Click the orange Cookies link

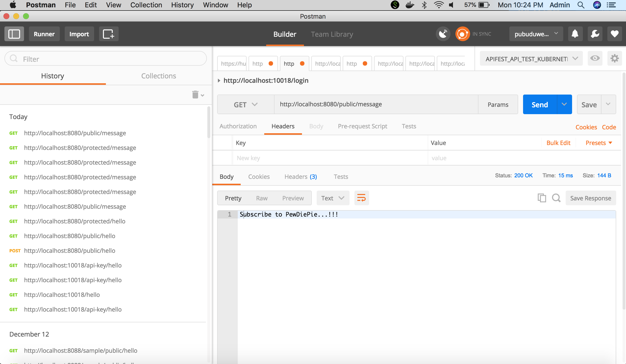[586, 127]
